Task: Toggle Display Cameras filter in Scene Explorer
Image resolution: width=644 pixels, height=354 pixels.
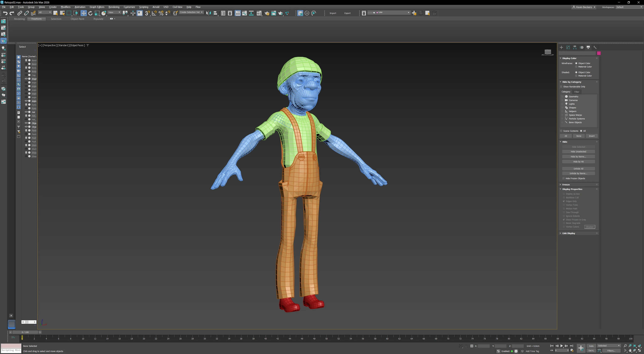Action: [19, 71]
